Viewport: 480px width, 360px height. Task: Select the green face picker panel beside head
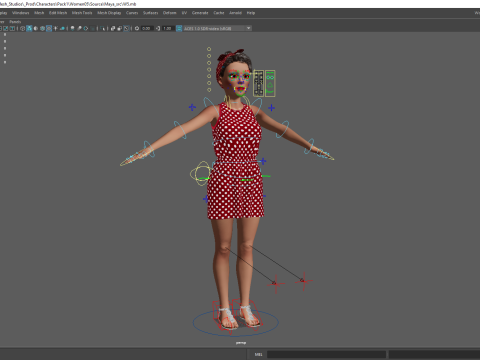pyautogui.click(x=270, y=83)
